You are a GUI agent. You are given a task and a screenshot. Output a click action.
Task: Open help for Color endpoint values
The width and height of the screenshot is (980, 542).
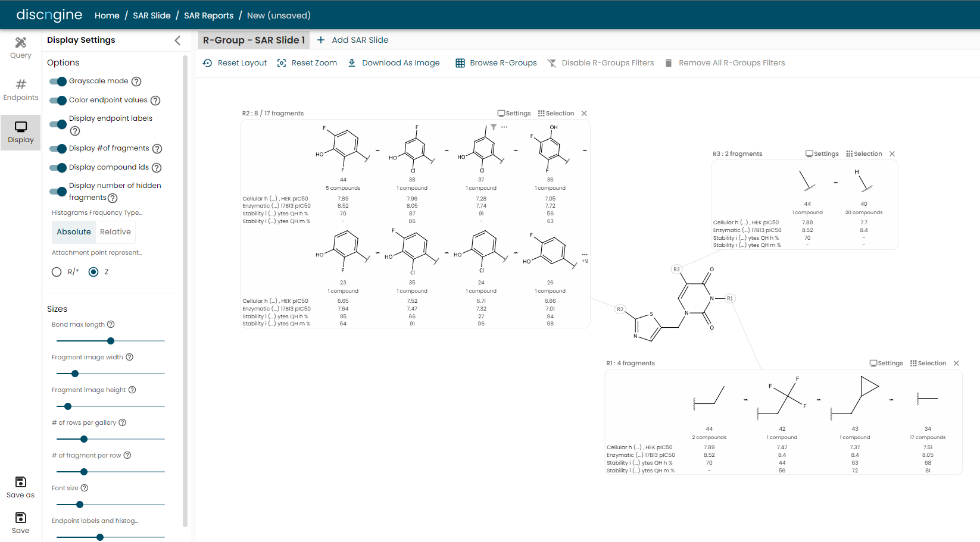pyautogui.click(x=155, y=101)
